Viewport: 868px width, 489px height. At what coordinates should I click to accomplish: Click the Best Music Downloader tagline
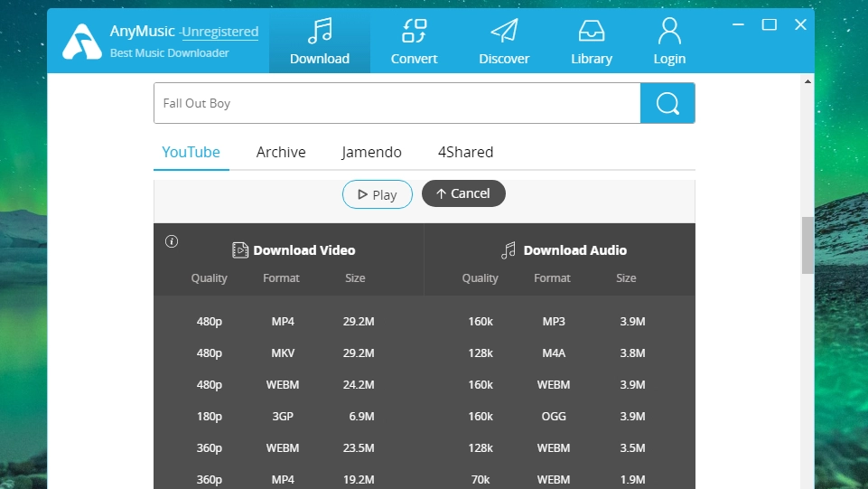click(x=170, y=53)
